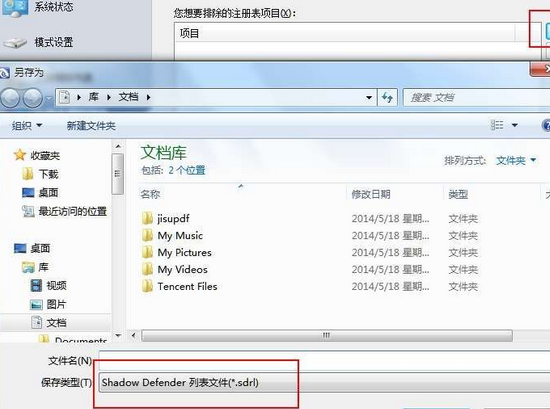Expand the address bar history dropdown

coord(369,98)
